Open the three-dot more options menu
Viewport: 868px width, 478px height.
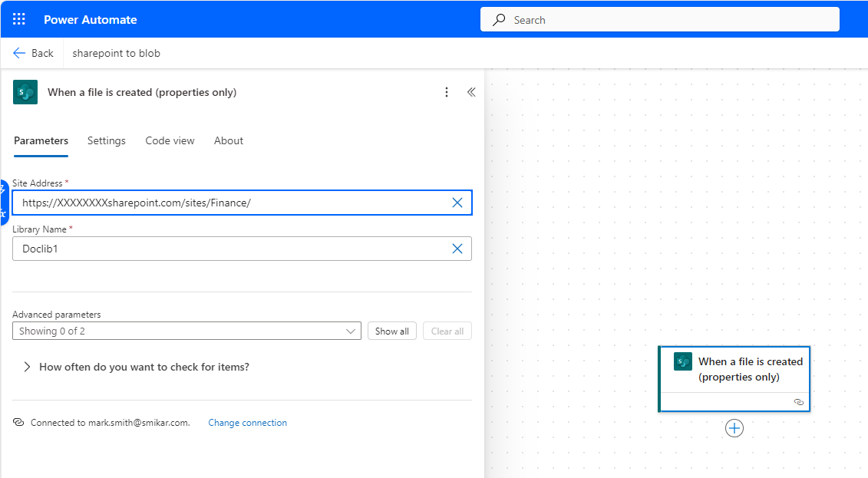pyautogui.click(x=447, y=92)
